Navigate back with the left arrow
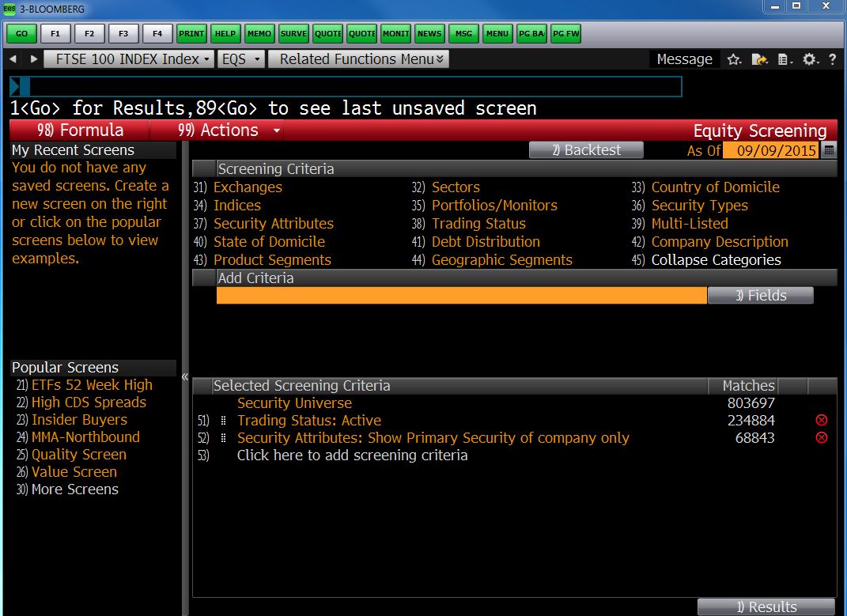Viewport: 847px width, 616px height. (13, 59)
